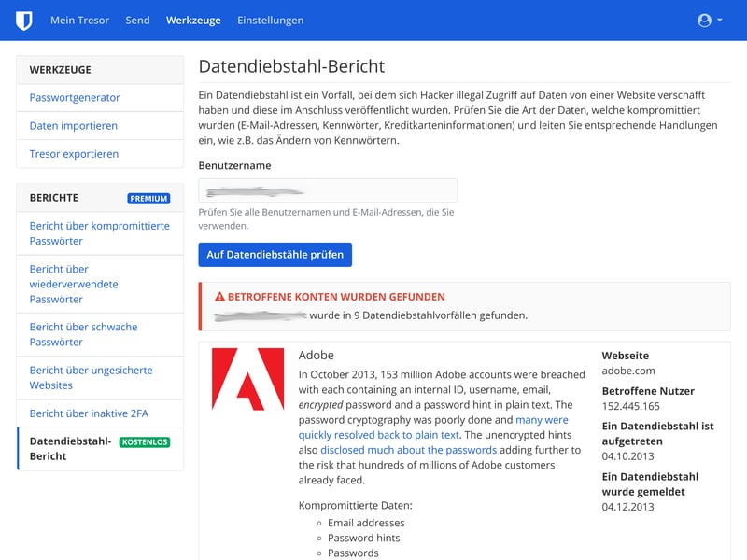This screenshot has height=560, width=747.
Task: Select Werkzeuge in the top navigation
Action: point(193,20)
